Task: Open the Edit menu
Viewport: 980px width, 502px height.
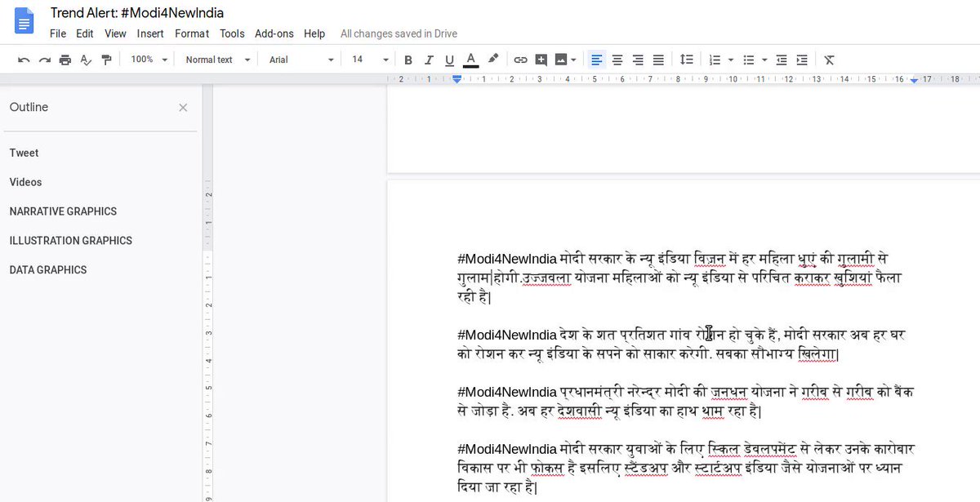Action: [x=85, y=33]
